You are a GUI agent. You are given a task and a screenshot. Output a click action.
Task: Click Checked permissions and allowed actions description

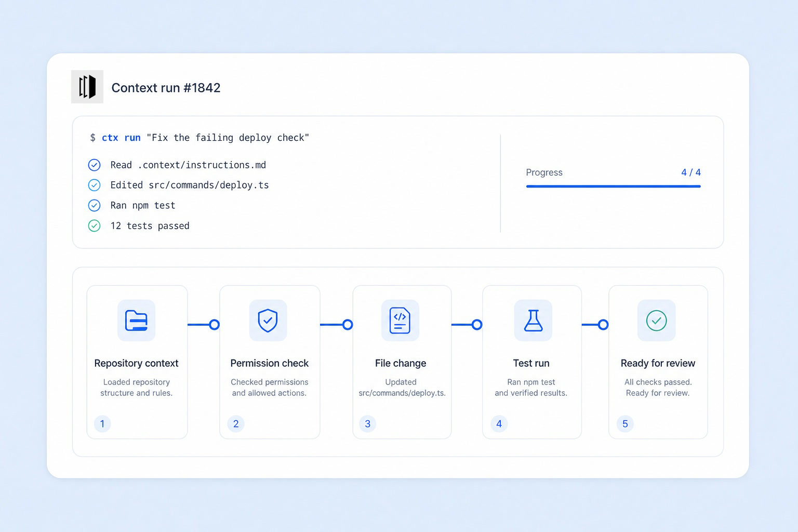pyautogui.click(x=270, y=388)
